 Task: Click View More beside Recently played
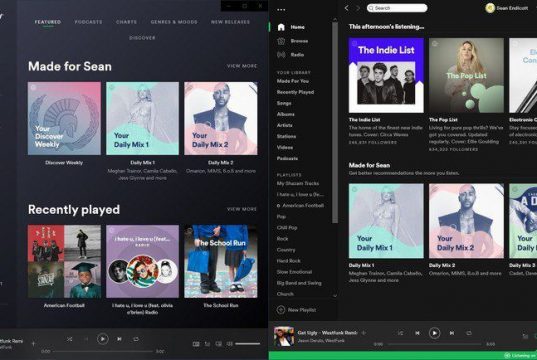[x=242, y=209]
